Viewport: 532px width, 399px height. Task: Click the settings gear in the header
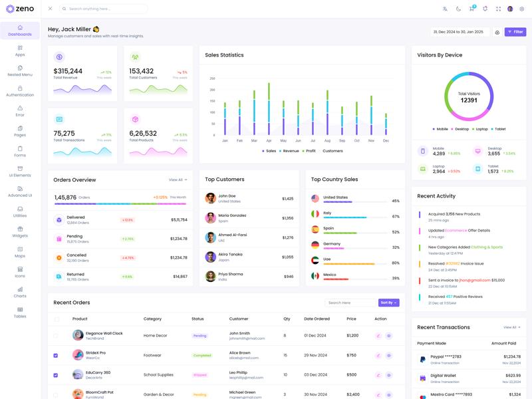(x=522, y=9)
